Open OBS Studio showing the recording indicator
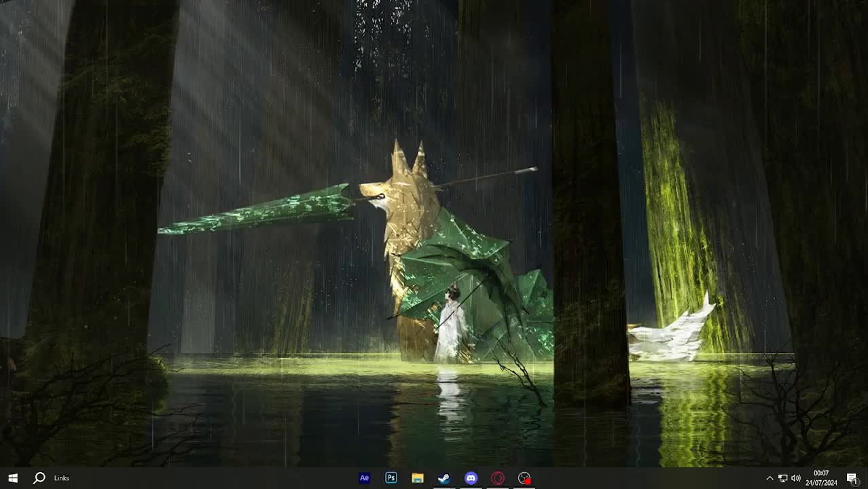The image size is (868, 489). click(x=524, y=477)
